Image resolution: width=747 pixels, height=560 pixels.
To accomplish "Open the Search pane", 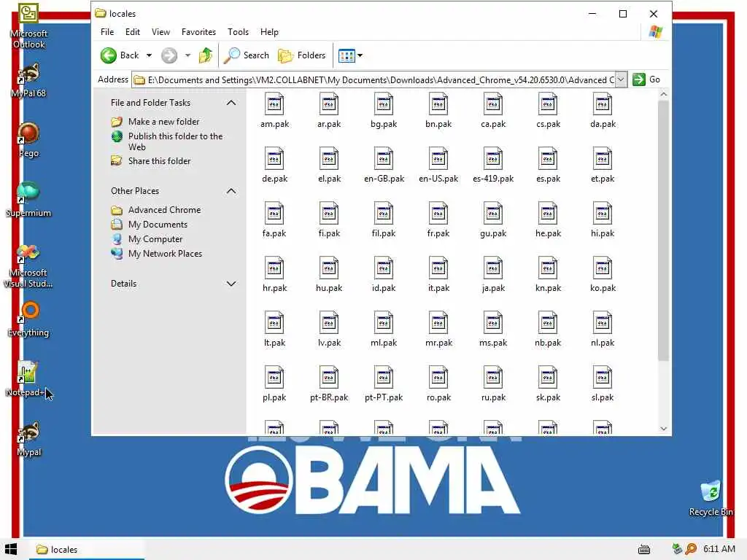I will click(x=247, y=55).
